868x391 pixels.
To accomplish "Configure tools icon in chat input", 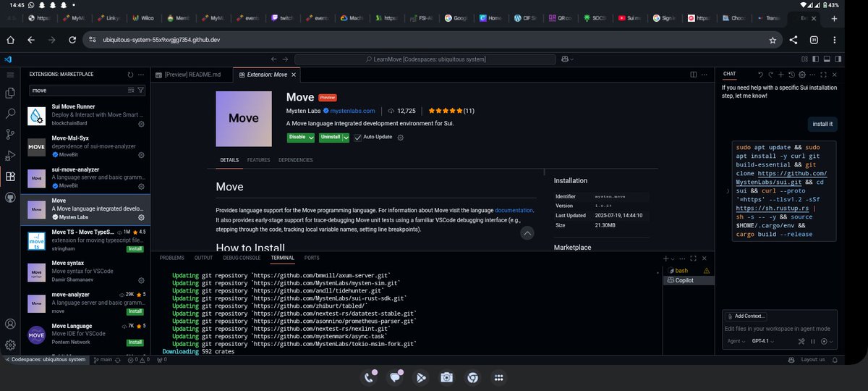I will coord(801,341).
